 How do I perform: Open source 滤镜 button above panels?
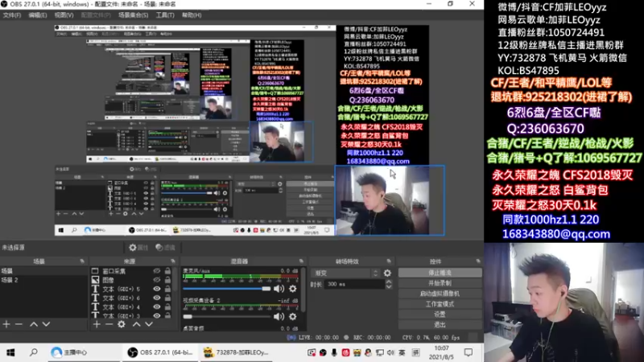point(166,248)
